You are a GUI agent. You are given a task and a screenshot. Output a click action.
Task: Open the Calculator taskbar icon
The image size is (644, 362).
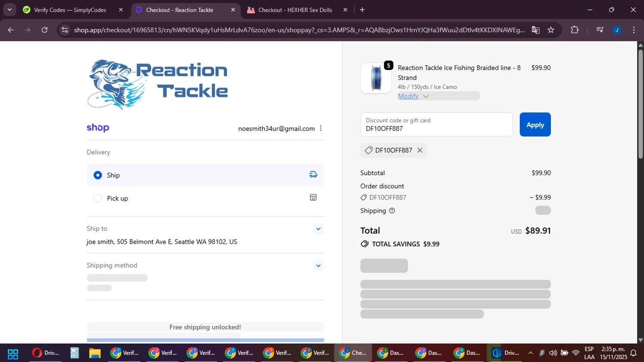click(x=75, y=353)
